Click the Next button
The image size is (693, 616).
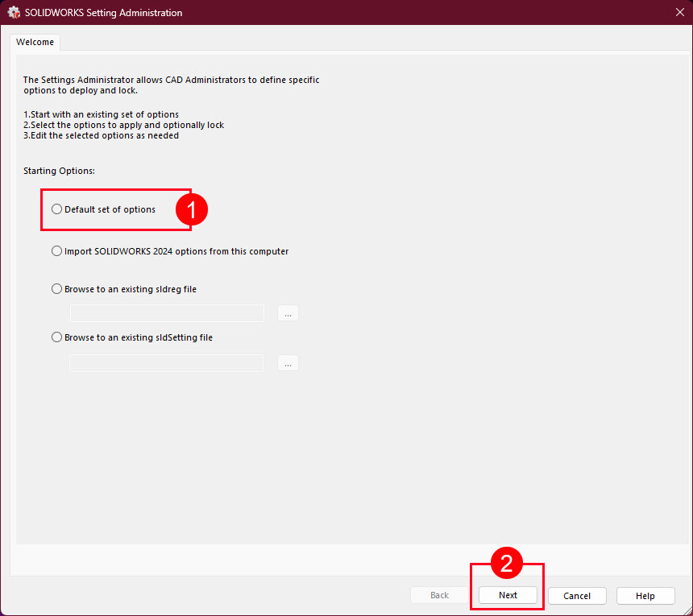[508, 595]
